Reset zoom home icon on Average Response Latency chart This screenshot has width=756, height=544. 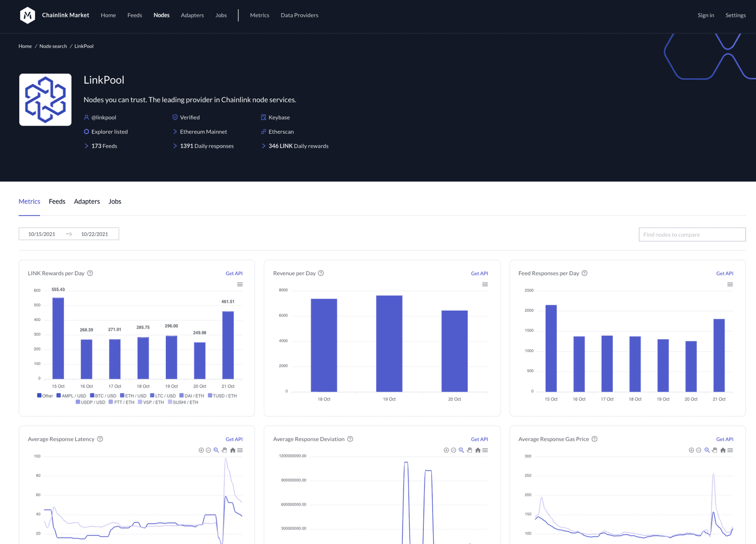click(233, 450)
